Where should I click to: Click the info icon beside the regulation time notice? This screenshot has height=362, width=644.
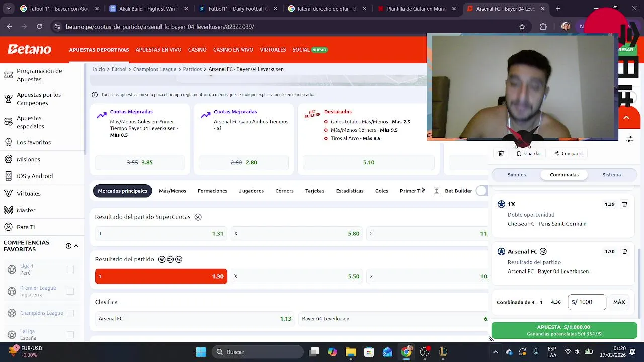pos(95,95)
